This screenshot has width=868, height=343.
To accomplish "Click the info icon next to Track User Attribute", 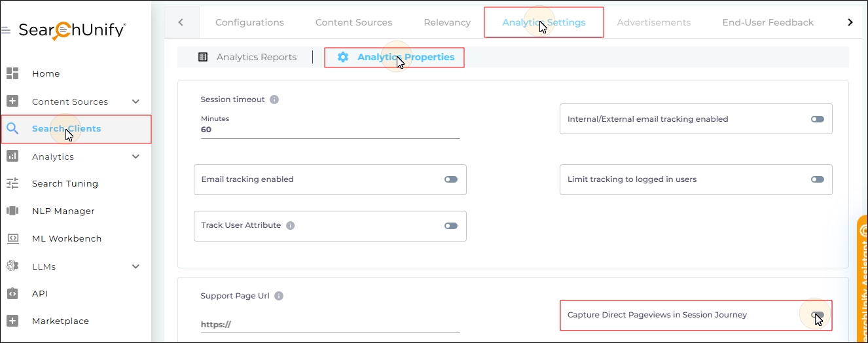I will (291, 225).
